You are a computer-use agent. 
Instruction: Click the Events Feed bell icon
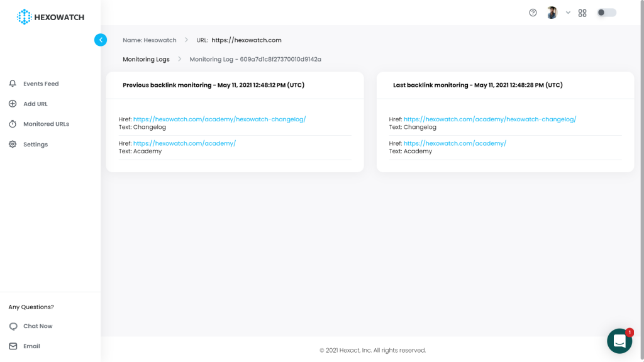pyautogui.click(x=13, y=83)
